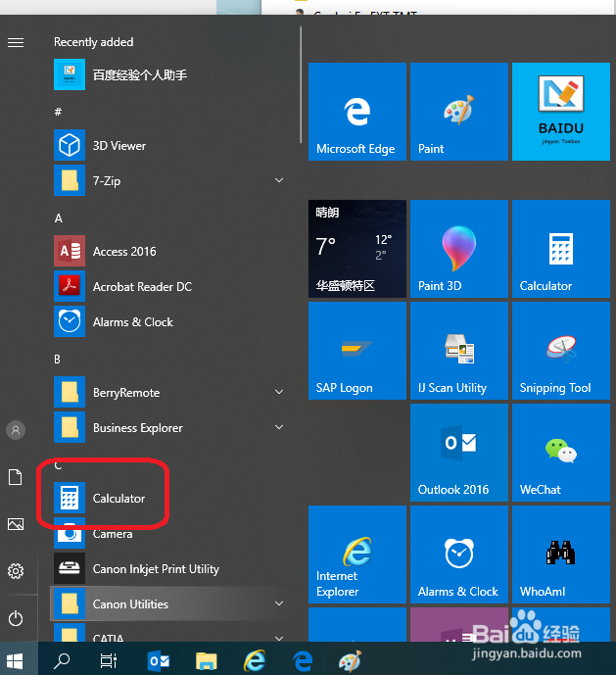Open Settings gear in the left rail
The height and width of the screenshot is (675, 616).
16,571
